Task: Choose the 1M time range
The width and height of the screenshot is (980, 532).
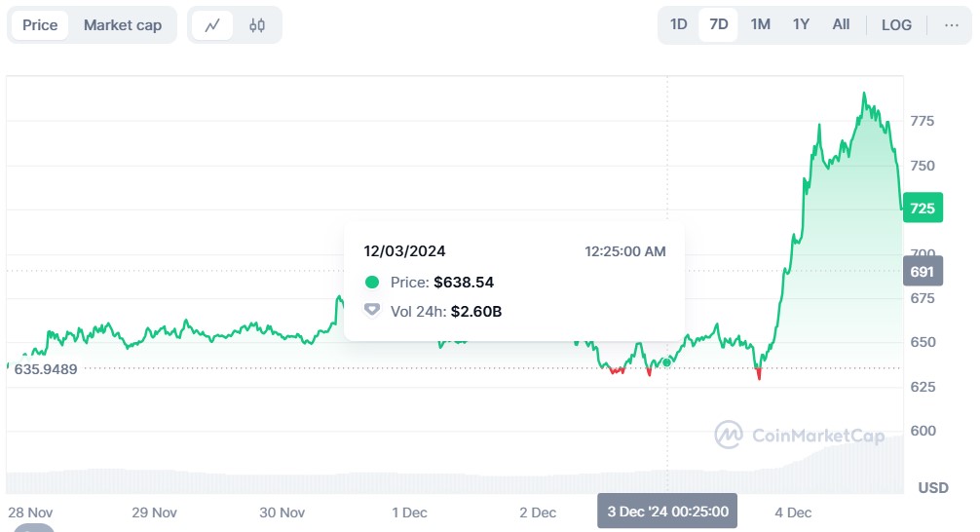Action: tap(761, 24)
